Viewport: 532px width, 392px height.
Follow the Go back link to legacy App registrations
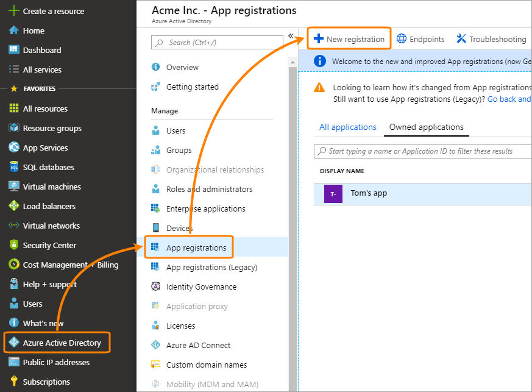point(509,99)
